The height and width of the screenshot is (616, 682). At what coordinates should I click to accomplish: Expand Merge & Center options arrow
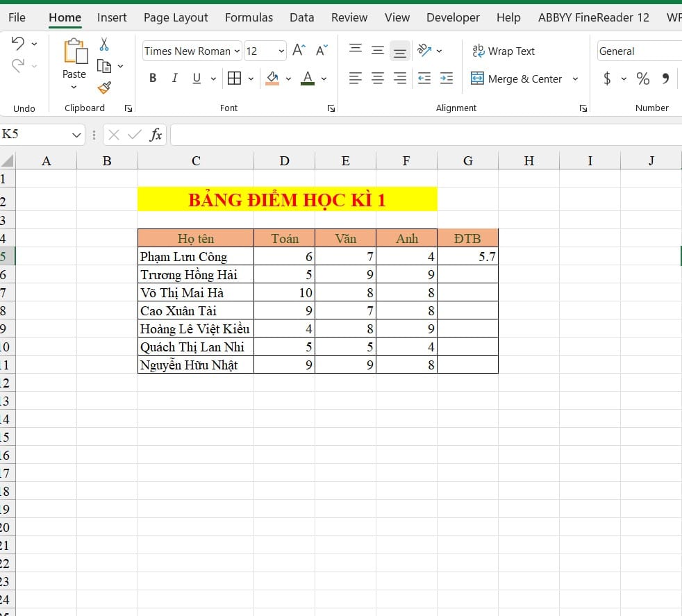point(576,78)
